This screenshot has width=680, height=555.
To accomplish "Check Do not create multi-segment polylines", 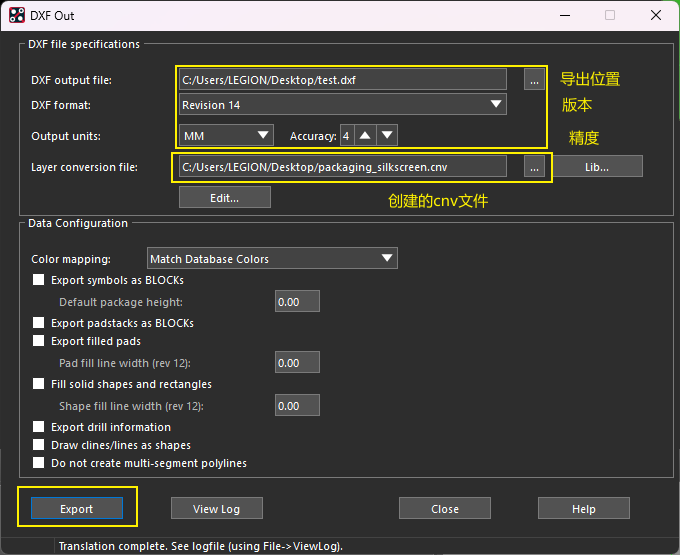I will [x=39, y=463].
